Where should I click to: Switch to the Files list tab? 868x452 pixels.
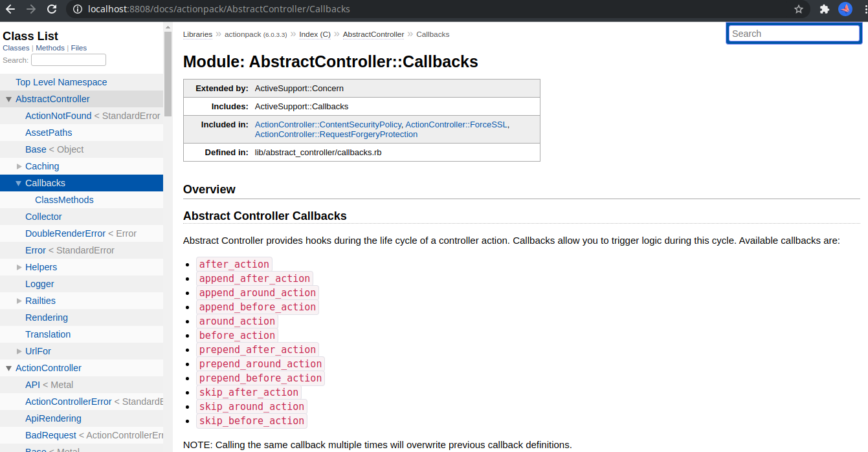78,48
